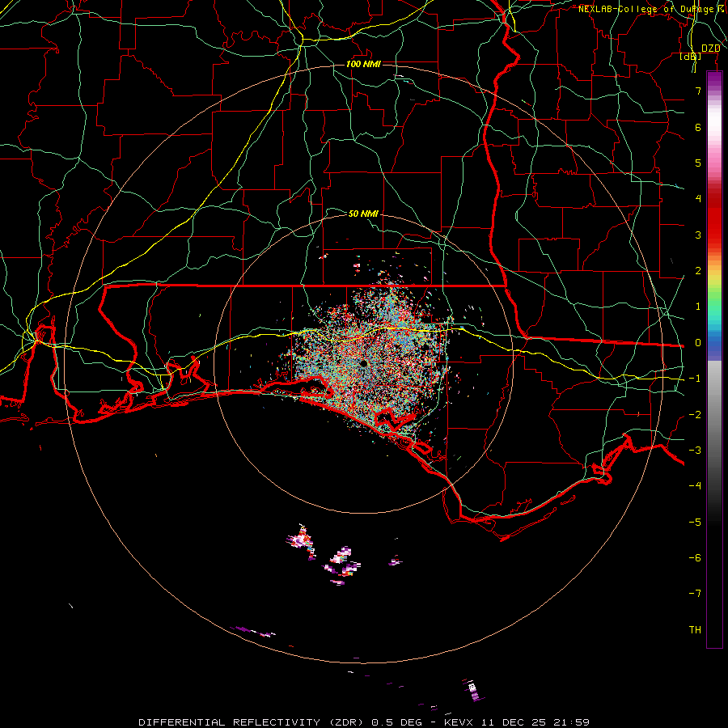Click the 0.5 DEG elevation text
Viewport: 728px width, 728px height.
pos(397,722)
